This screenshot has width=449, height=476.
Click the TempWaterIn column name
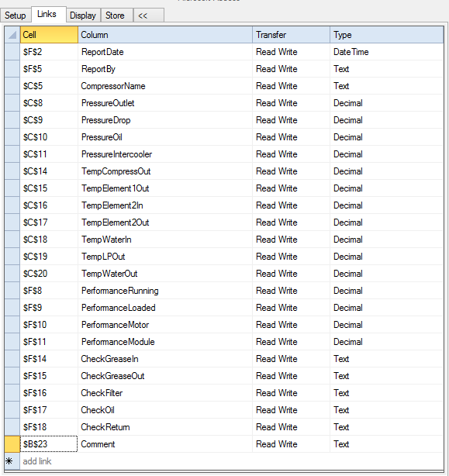[165, 240]
